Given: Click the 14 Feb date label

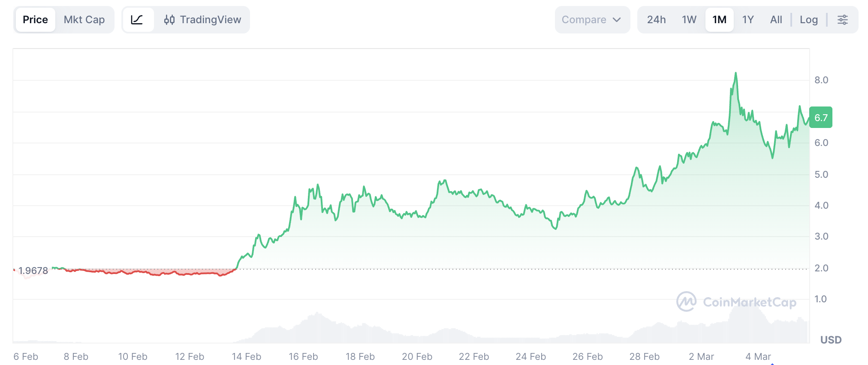Looking at the screenshot, I should 246,356.
